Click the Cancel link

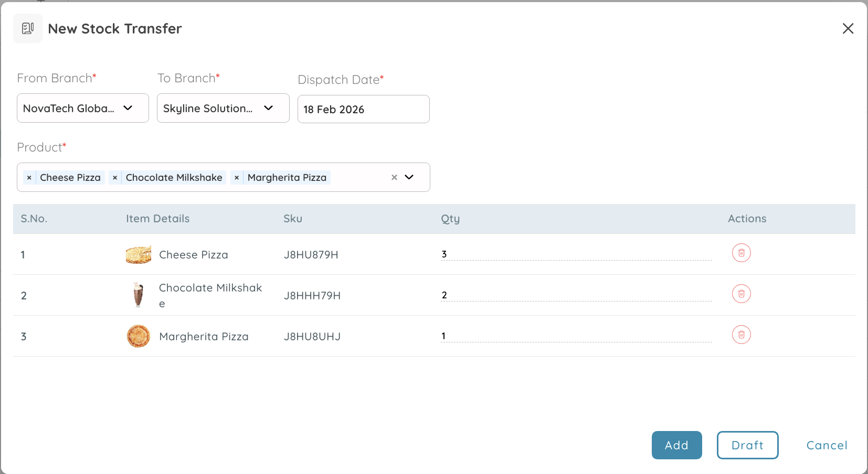point(827,445)
